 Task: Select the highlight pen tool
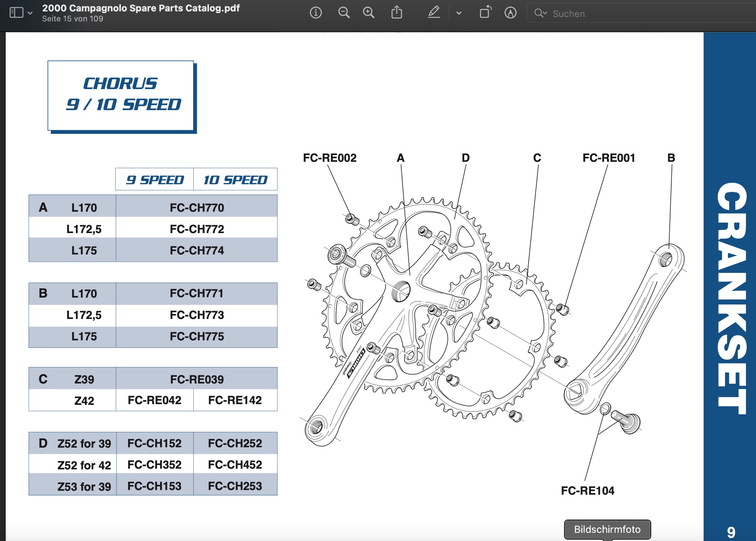pos(434,13)
